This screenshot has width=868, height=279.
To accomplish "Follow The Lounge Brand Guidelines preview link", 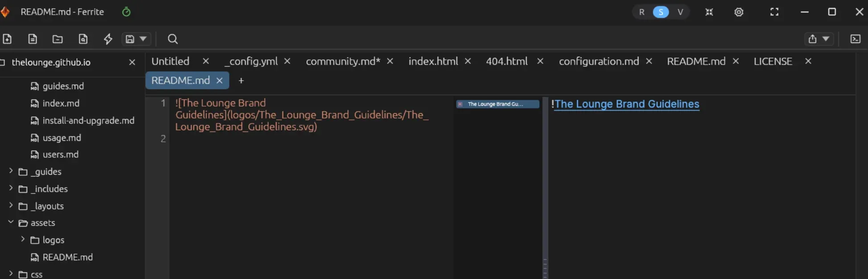I will (627, 104).
